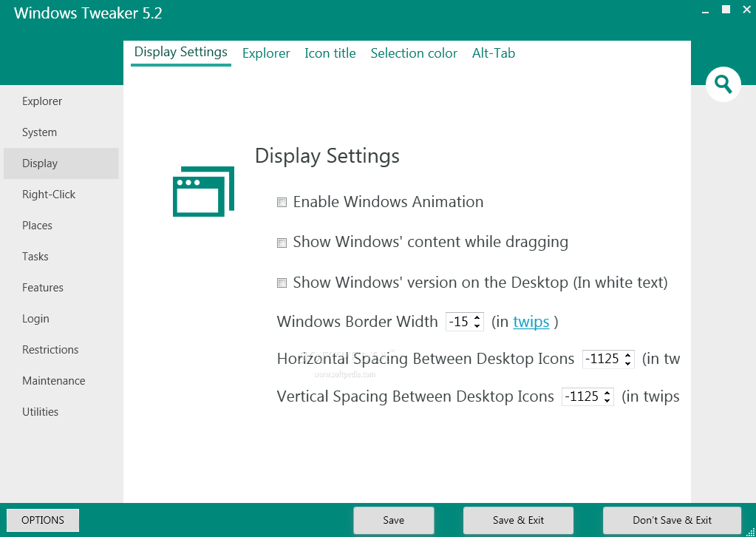Screen dimensions: 756x537
Task: Click the Display Settings window icon
Action: click(203, 192)
